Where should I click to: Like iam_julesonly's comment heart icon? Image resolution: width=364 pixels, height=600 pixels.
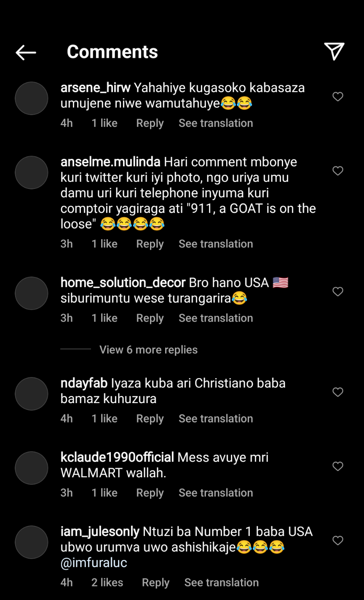click(338, 541)
